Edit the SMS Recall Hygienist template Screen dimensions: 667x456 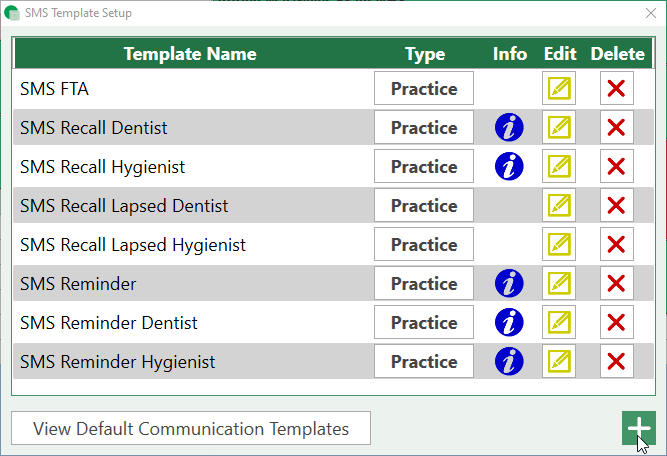pos(559,166)
